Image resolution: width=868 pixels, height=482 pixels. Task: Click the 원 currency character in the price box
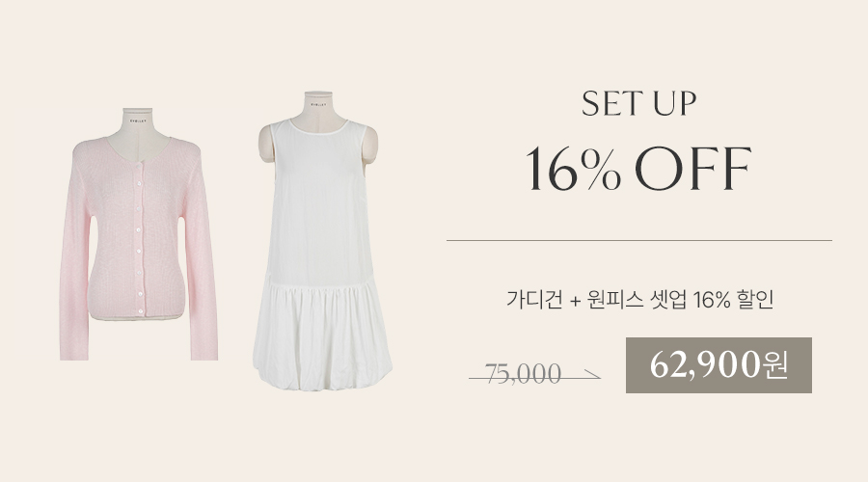pos(774,364)
